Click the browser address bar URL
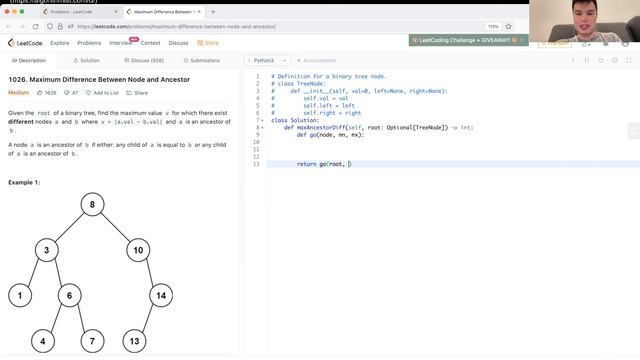 176,27
